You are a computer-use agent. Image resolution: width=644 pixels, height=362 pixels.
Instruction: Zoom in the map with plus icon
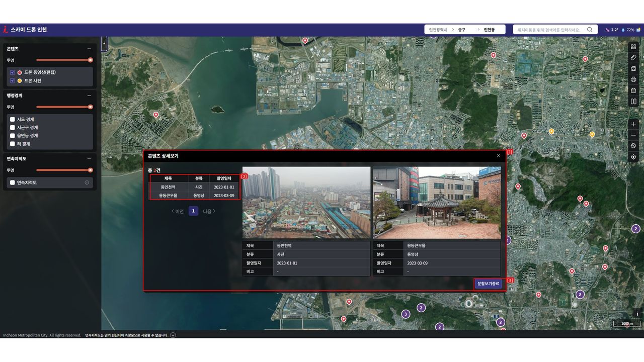(x=633, y=124)
